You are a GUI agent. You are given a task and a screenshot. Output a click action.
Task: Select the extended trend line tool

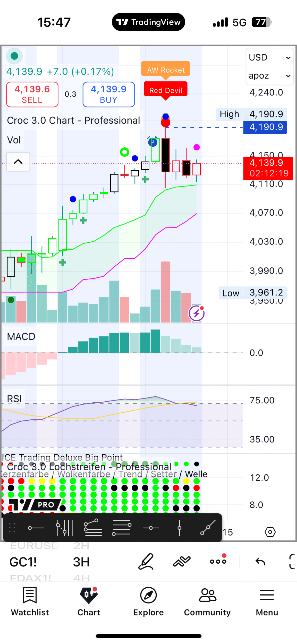[208, 528]
